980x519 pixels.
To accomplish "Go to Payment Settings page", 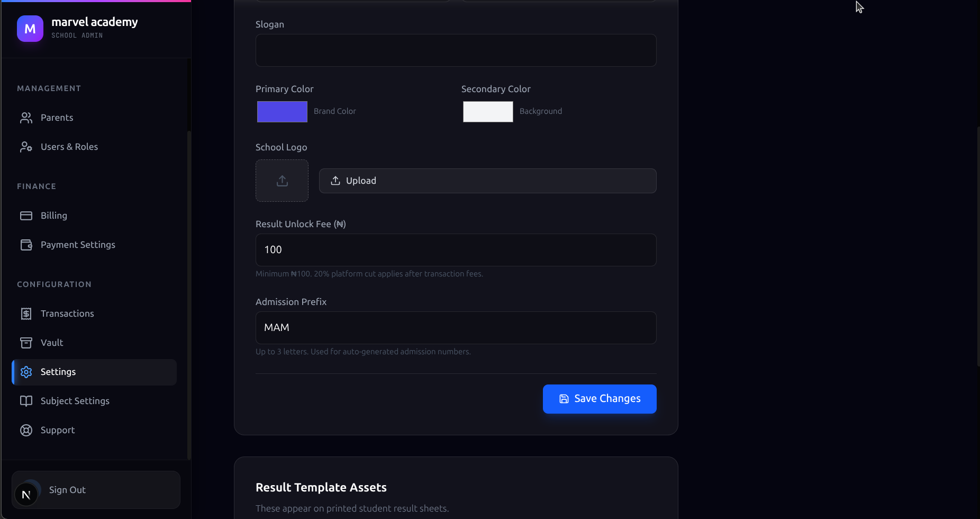I will point(94,245).
